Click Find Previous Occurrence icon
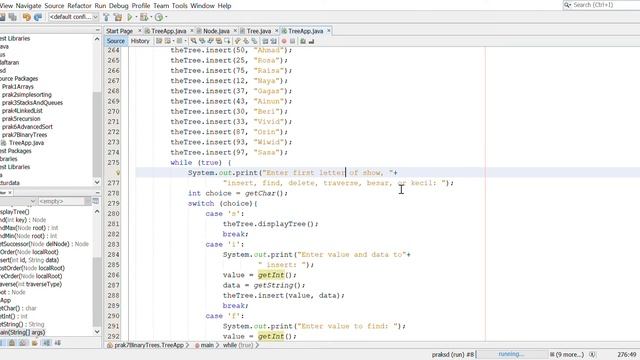 202,41
